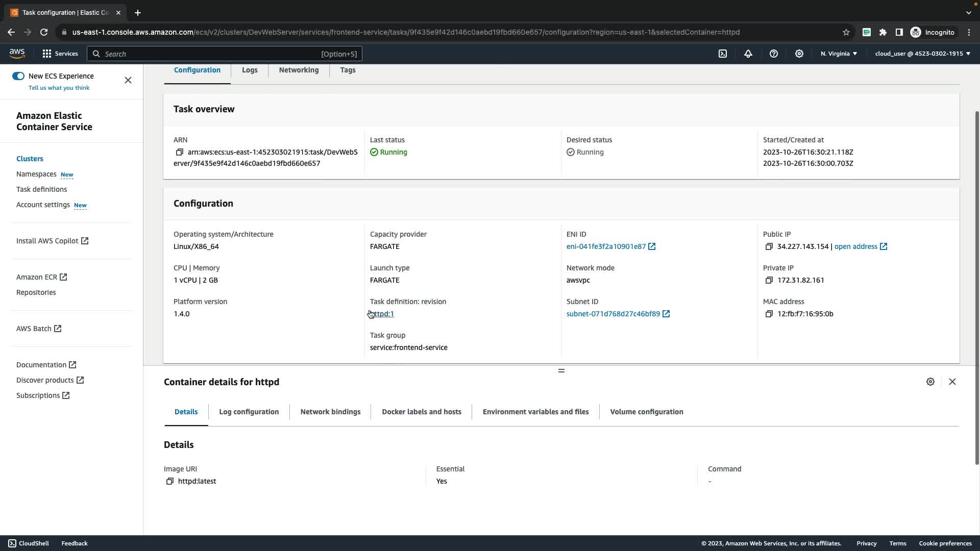Switch to the Networking tab
The height and width of the screenshot is (551, 980).
(299, 70)
